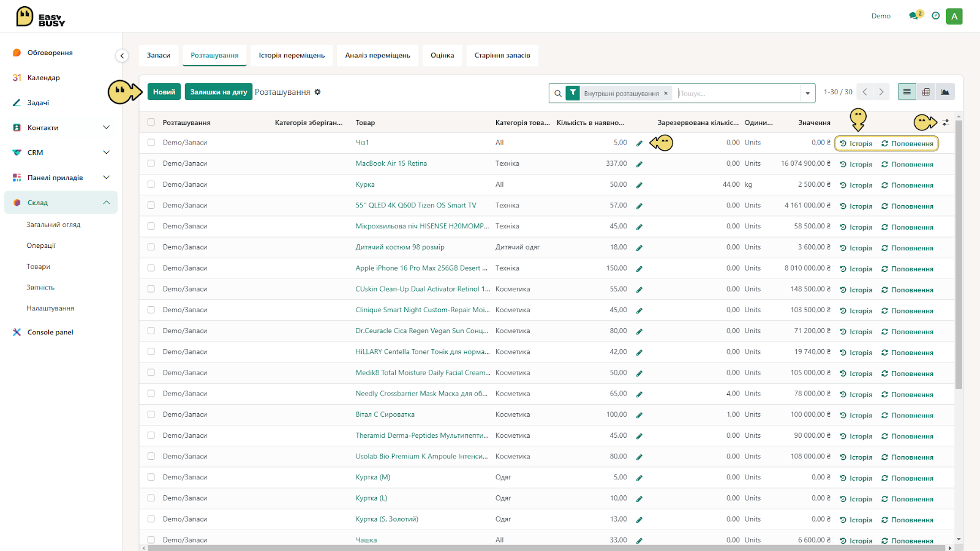980x551 pixels.
Task: Open the Старіння запасів tab
Action: point(502,55)
